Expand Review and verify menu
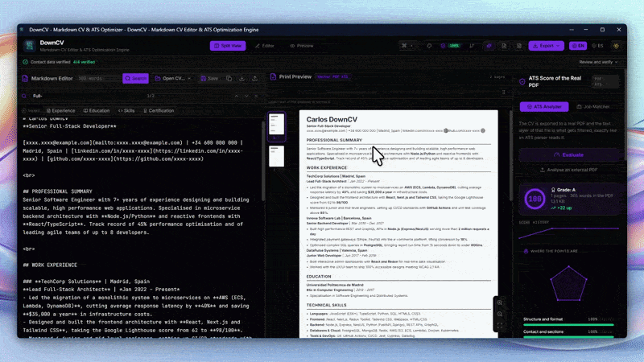 (x=598, y=62)
